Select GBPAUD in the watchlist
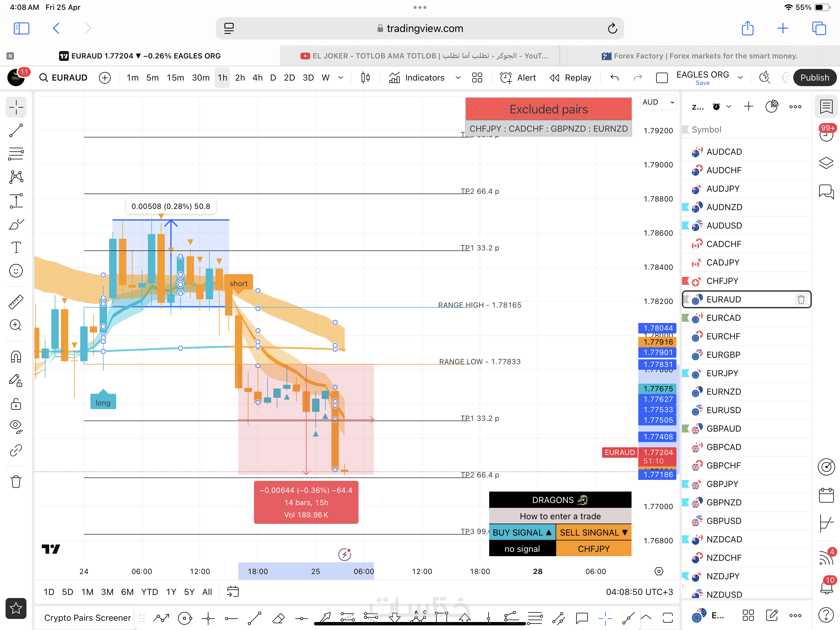The image size is (840, 630). (747, 429)
